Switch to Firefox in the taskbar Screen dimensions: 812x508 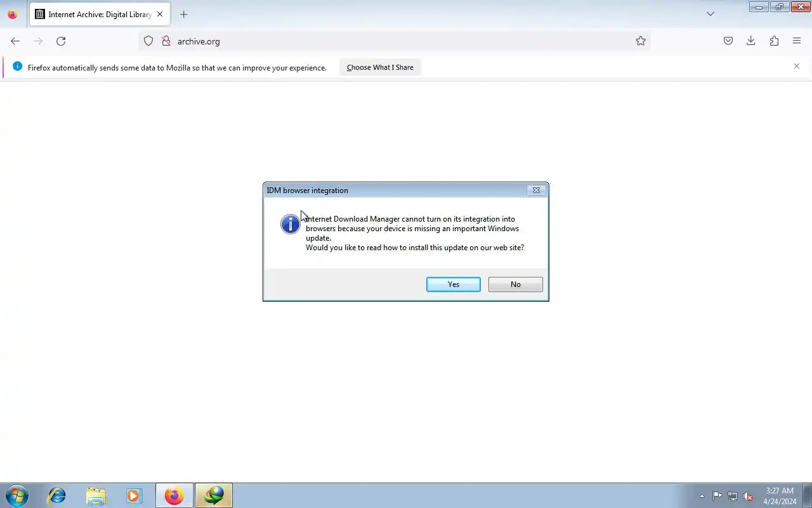coord(174,495)
